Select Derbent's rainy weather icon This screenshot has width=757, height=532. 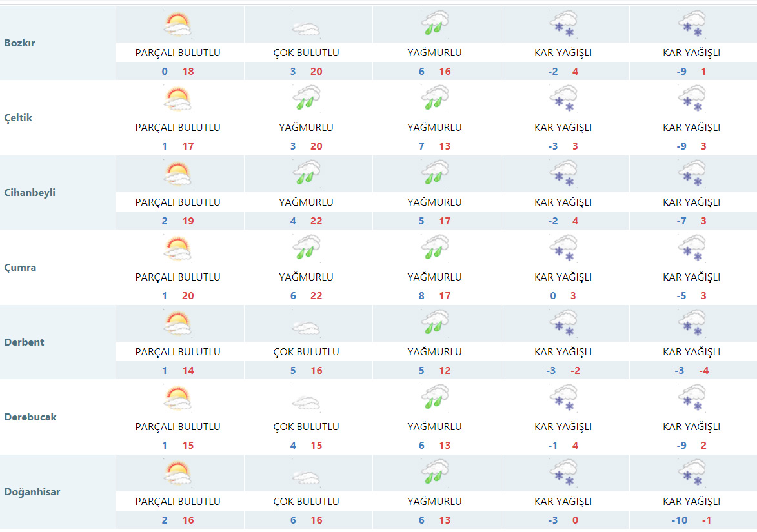(434, 324)
